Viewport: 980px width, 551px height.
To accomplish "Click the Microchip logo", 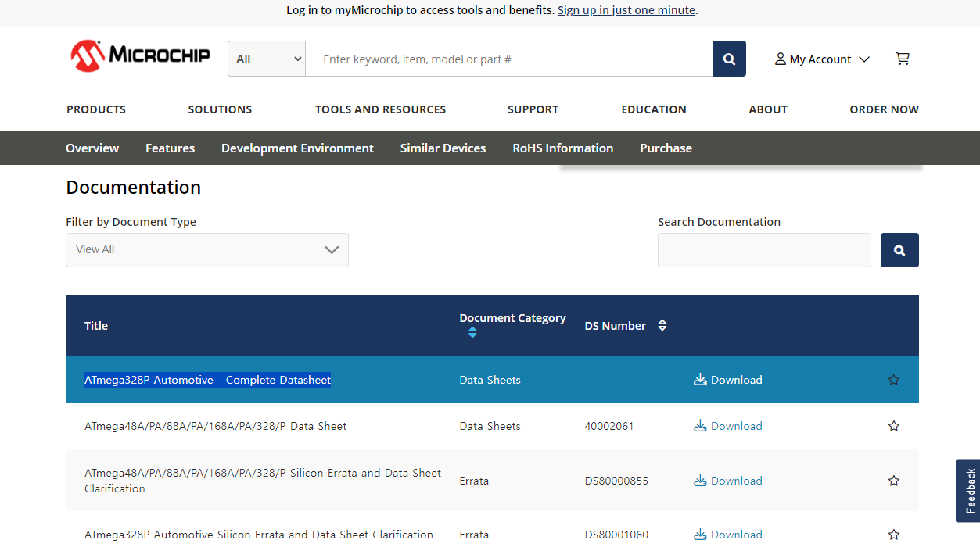I will click(140, 55).
